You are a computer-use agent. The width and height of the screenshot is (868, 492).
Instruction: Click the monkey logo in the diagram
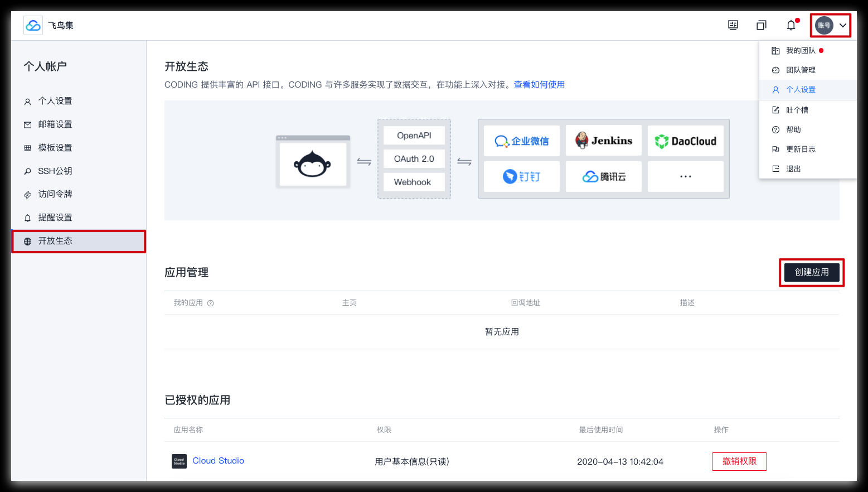point(313,164)
